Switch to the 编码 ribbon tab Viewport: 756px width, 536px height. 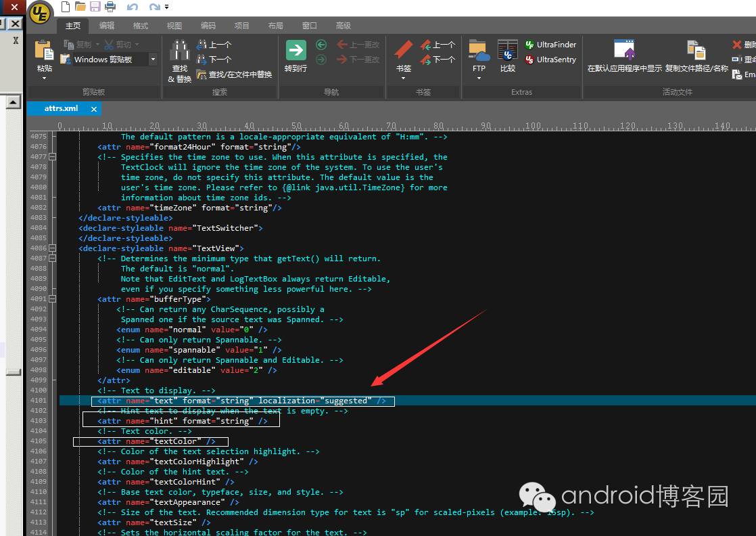pos(208,26)
